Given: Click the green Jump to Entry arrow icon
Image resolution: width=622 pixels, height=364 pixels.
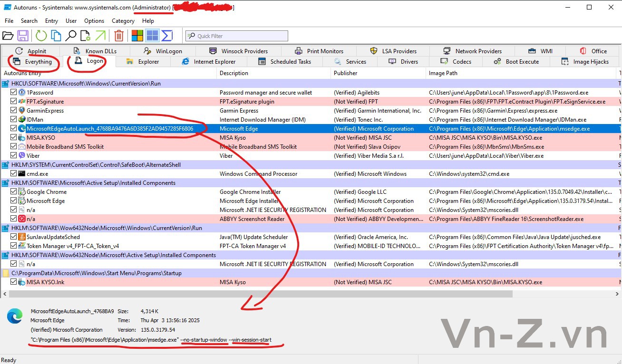Looking at the screenshot, I should click(x=100, y=36).
